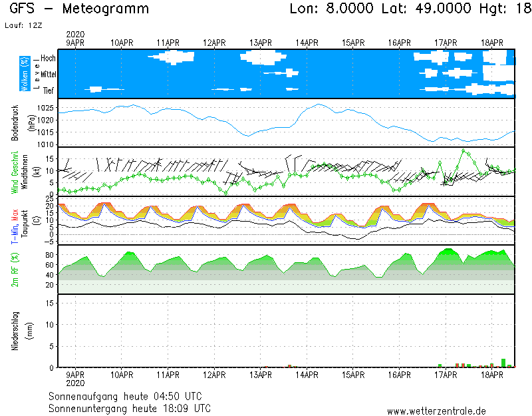
Task: Click 17APR label below the precipitation chart
Action: 446,375
